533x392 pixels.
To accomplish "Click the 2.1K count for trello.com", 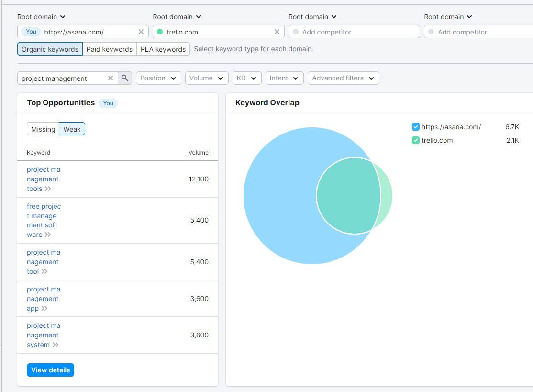I will [512, 140].
